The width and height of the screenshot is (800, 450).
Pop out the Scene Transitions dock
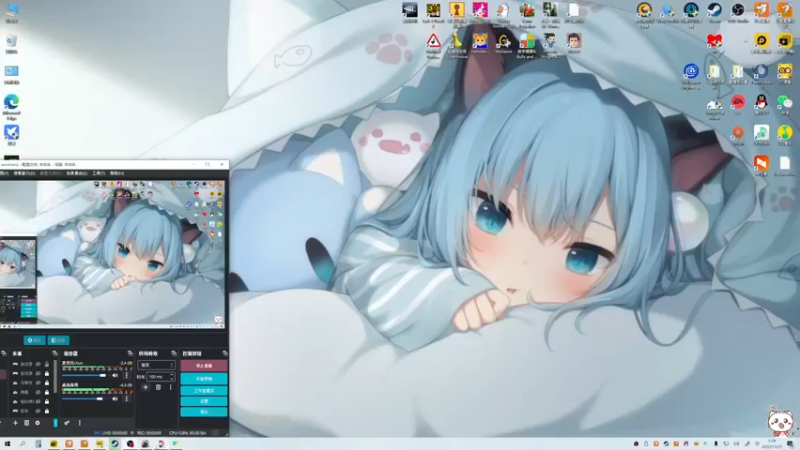pos(174,353)
